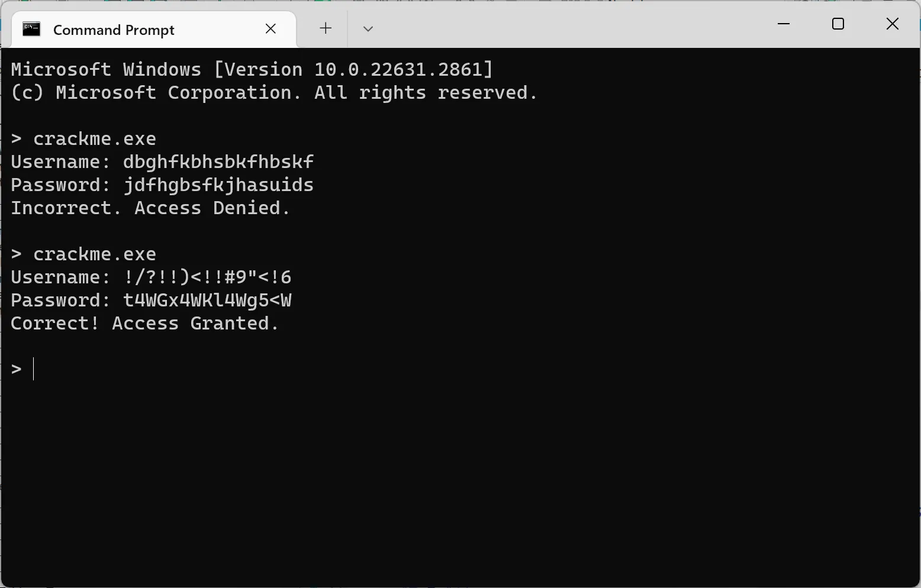Image resolution: width=921 pixels, height=588 pixels.
Task: Click the username dbghfkbhsbkfhbskf text
Action: click(x=218, y=162)
